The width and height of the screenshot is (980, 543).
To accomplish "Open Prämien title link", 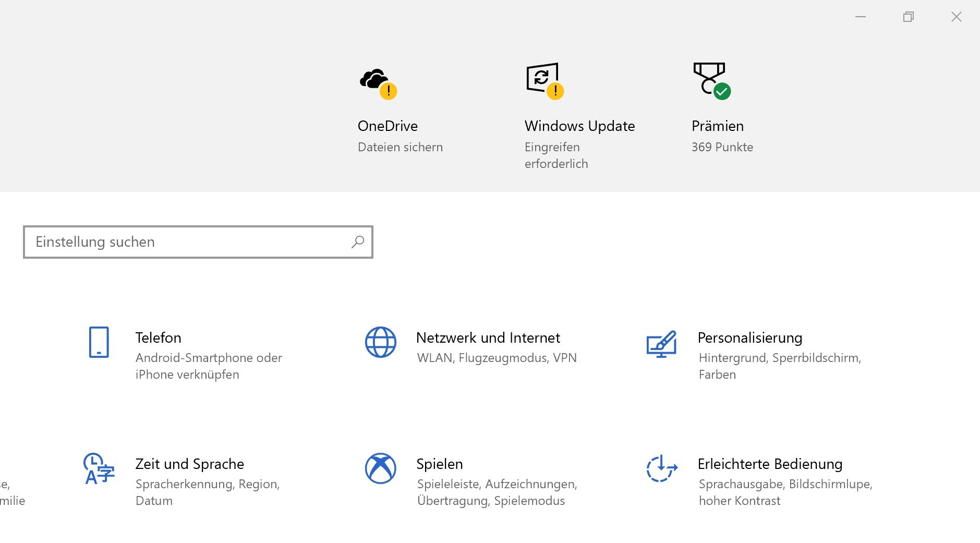I will (x=718, y=126).
